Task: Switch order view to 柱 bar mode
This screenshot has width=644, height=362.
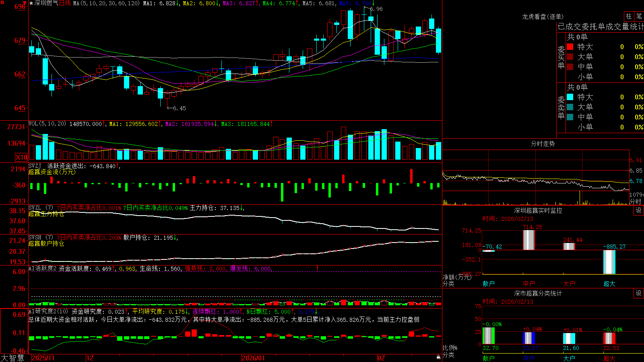Action: [629, 16]
